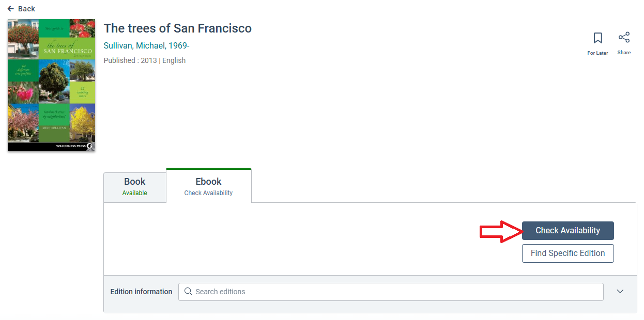The height and width of the screenshot is (320, 644).
Task: Open author link Sullivan, Michael, 1969-
Action: (x=147, y=46)
